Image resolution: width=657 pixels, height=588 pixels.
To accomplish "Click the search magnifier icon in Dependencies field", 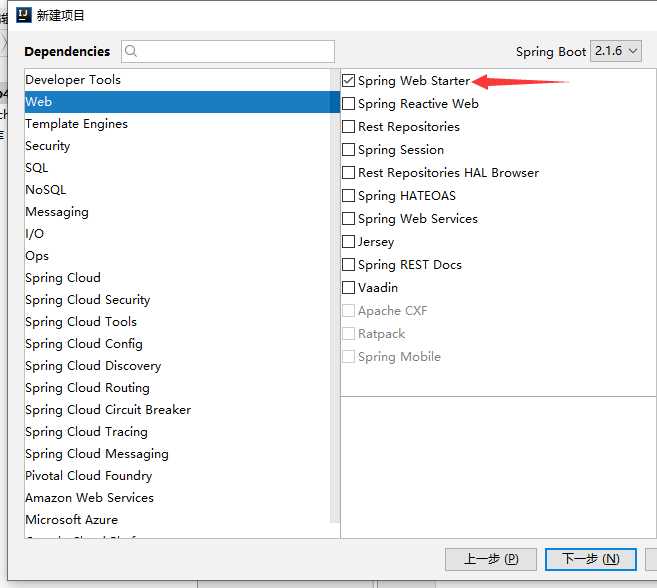I will click(131, 51).
